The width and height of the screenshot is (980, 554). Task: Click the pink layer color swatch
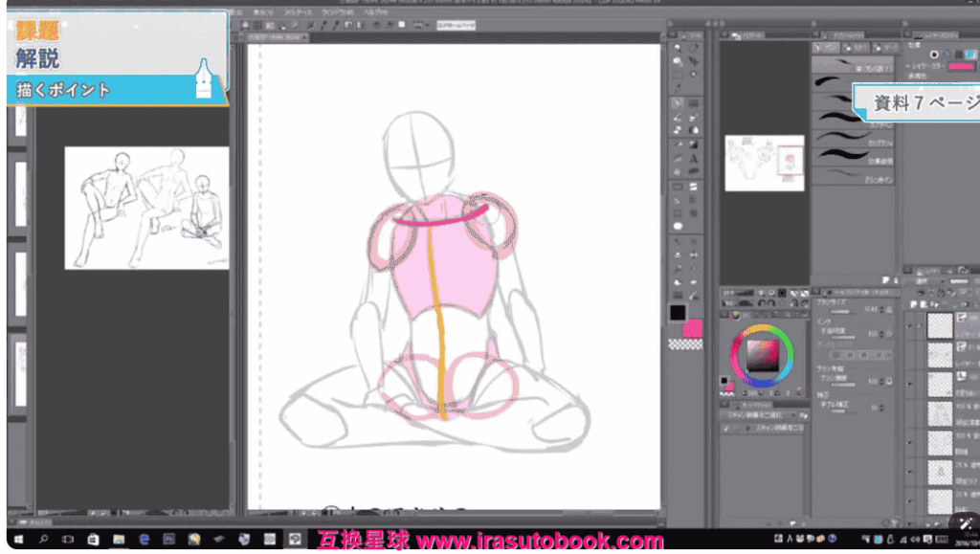pos(960,67)
